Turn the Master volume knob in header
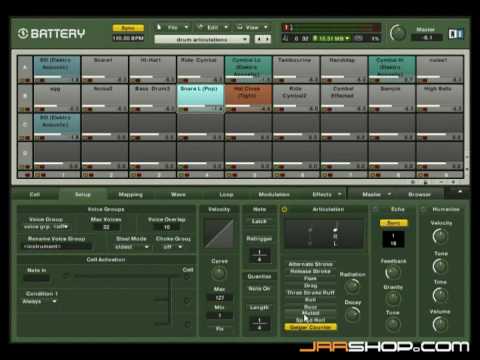Viewport: 480px width, 360px height. pos(398,33)
